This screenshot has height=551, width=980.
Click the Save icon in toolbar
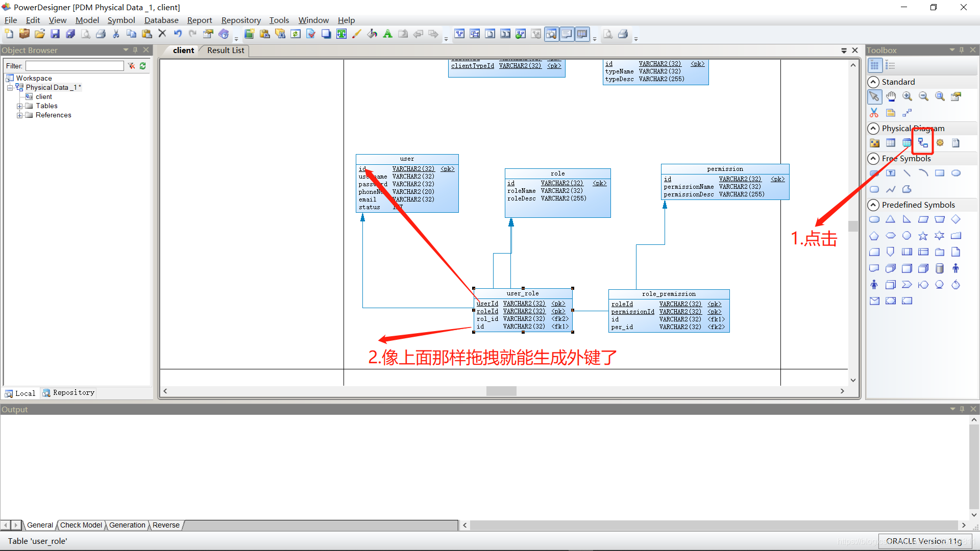pos(55,34)
